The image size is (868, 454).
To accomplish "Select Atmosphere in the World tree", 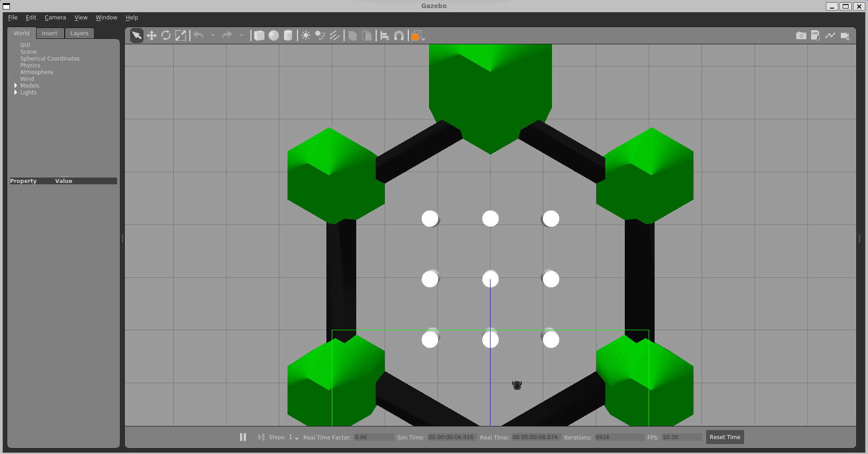I will pos(37,72).
